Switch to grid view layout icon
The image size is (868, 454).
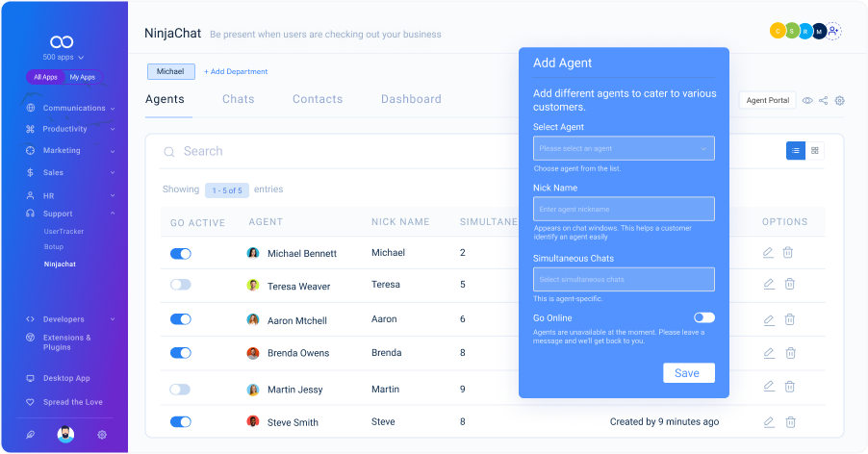(815, 150)
